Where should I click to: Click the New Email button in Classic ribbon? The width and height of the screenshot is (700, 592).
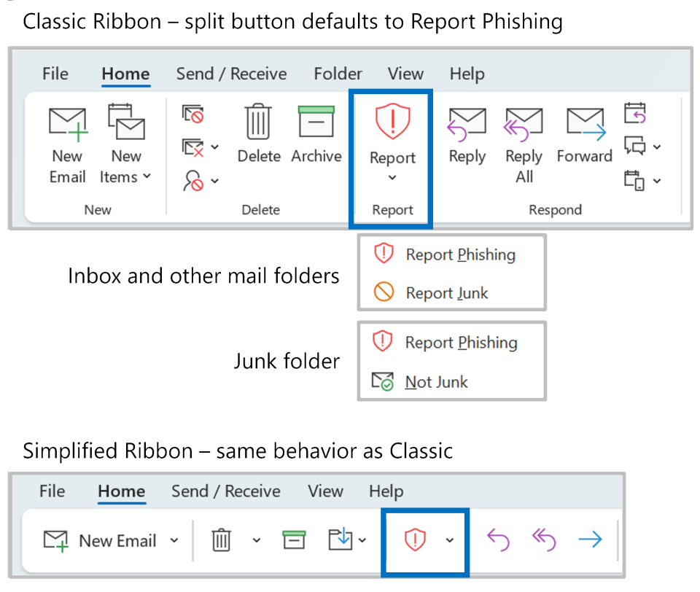67,144
